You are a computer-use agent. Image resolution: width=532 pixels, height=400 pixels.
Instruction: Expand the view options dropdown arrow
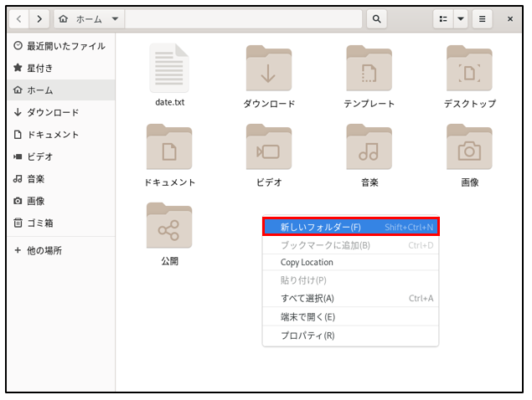(461, 18)
